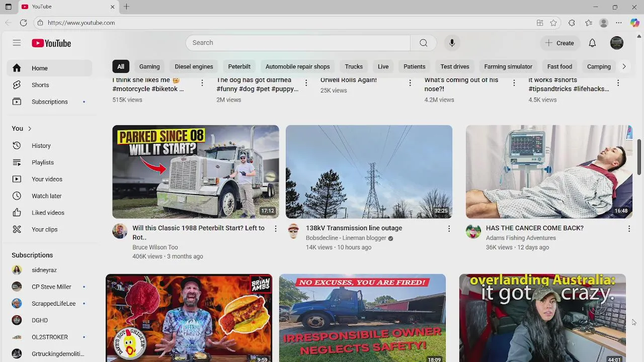Add page to favorites with star icon
This screenshot has width=644, height=362.
pyautogui.click(x=553, y=23)
